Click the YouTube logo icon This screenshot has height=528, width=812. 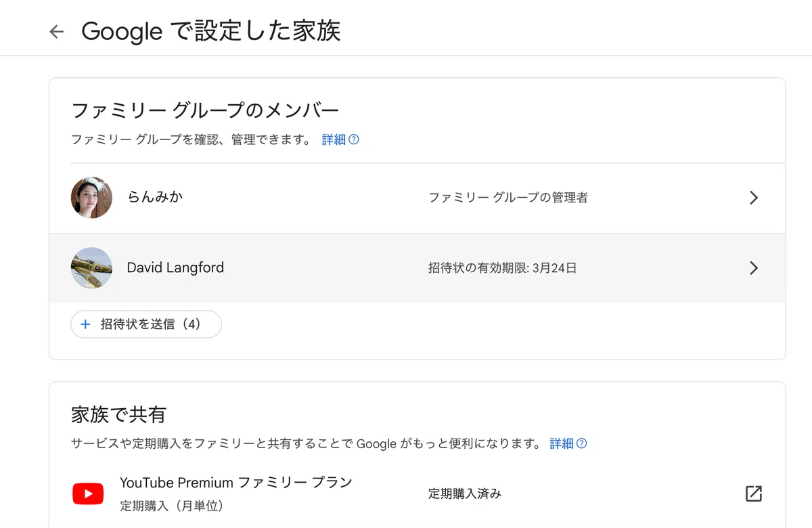point(88,493)
